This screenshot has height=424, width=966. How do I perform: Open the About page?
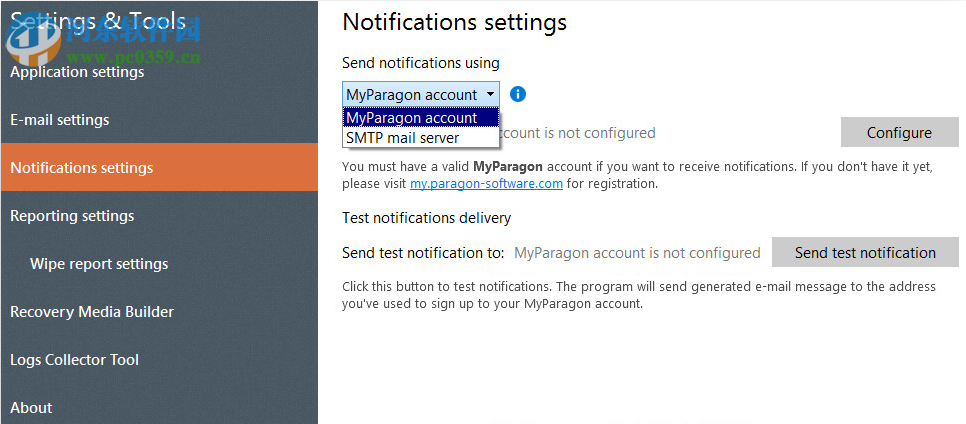31,408
